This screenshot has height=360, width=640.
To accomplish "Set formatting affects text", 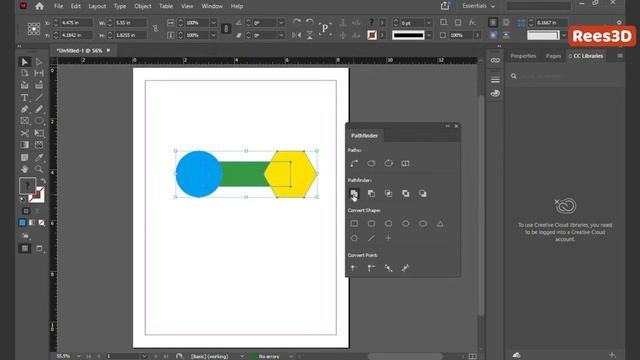I will 37,211.
